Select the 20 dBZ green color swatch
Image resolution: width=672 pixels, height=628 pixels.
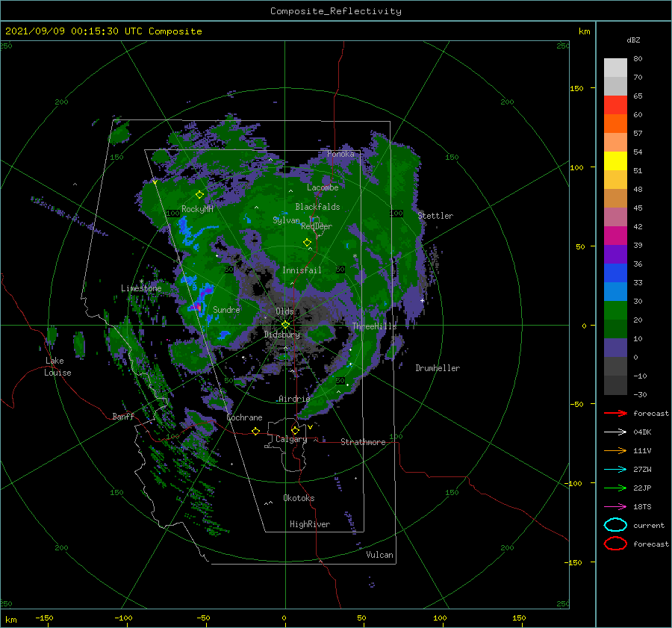[x=615, y=329]
